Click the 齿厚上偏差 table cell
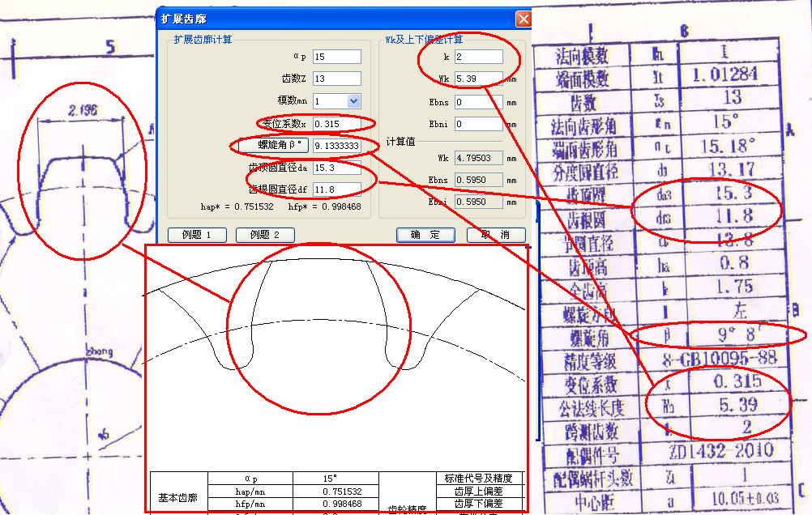The height and width of the screenshot is (515, 812). pyautogui.click(x=478, y=492)
